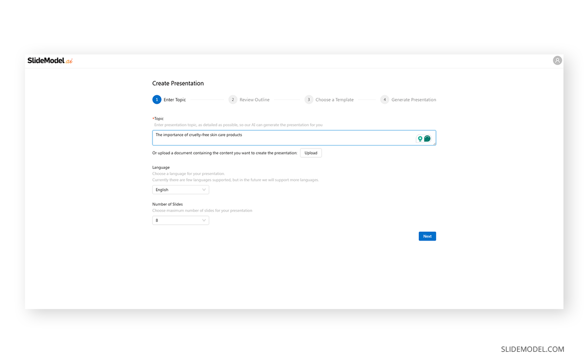Viewport: 588px width, 364px height.
Task: Open the user profile avatar icon
Action: pyautogui.click(x=557, y=60)
